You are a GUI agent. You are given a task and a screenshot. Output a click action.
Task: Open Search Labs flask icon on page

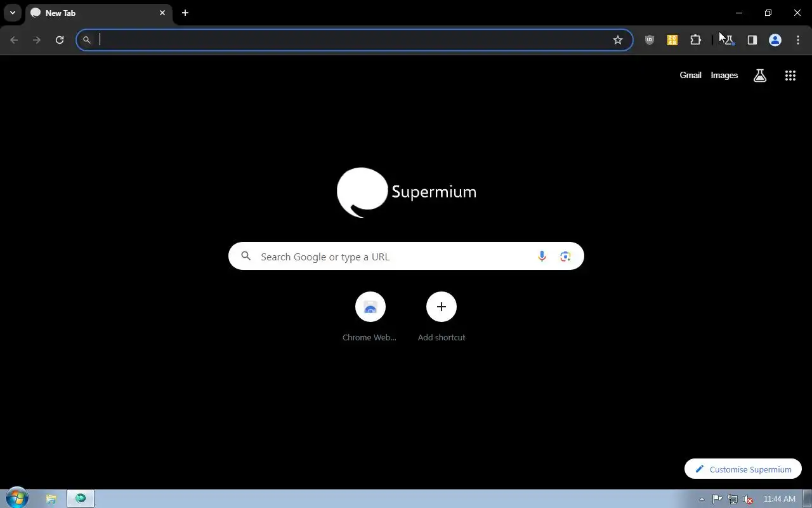pyautogui.click(x=760, y=76)
